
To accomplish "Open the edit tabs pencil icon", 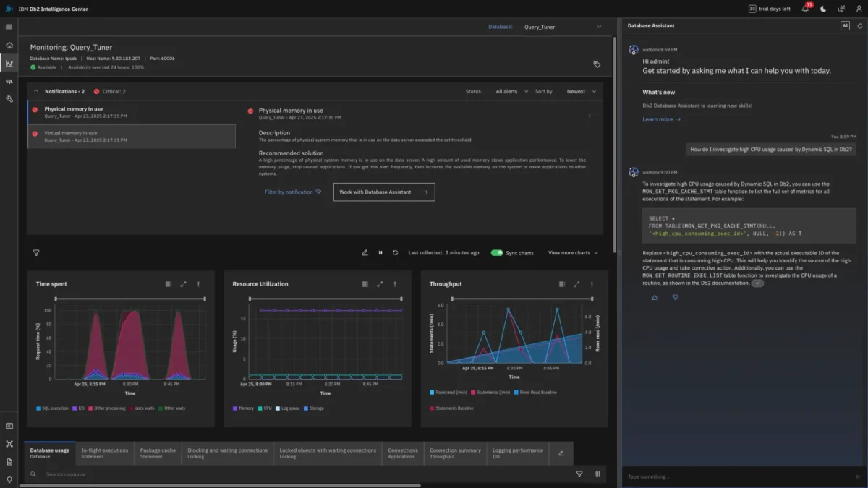I will (x=560, y=453).
